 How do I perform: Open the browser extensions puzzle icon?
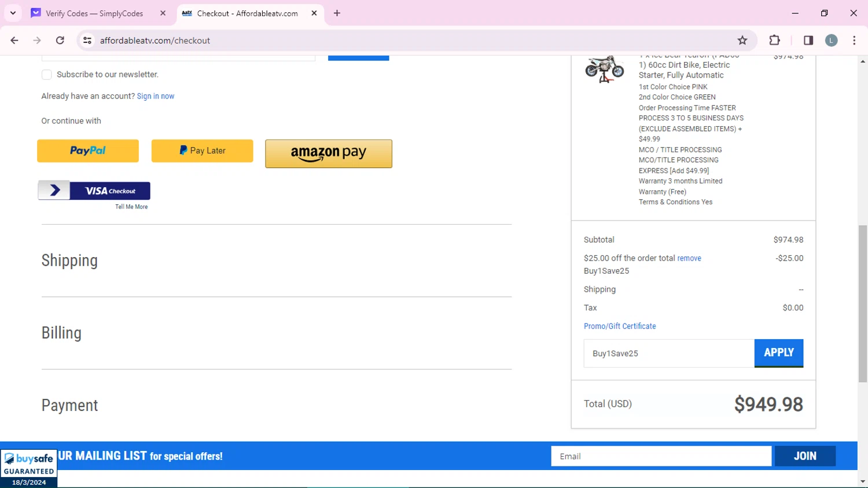[774, 41]
